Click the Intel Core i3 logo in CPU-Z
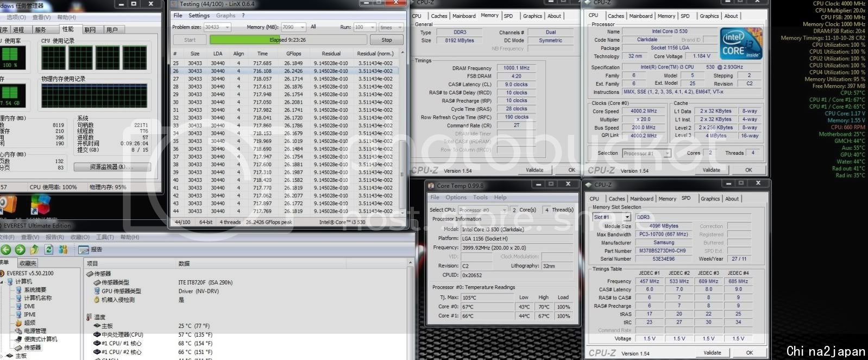Screen dimensions: 868x360 point(741,44)
